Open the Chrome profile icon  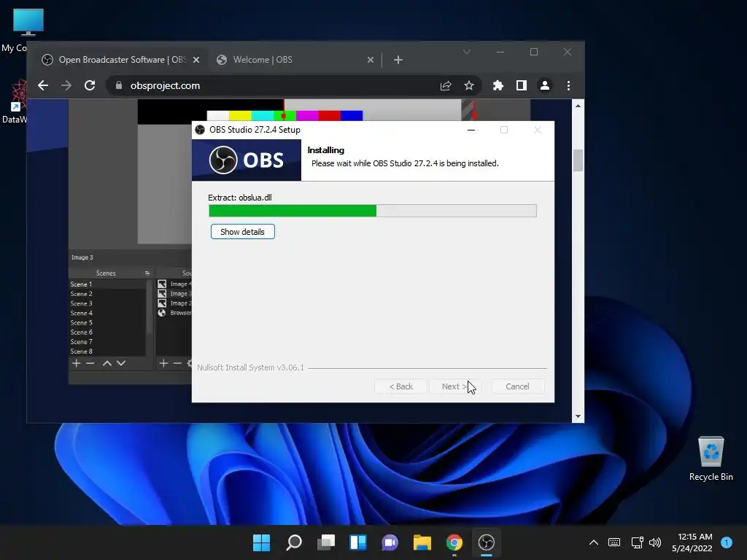(x=544, y=86)
